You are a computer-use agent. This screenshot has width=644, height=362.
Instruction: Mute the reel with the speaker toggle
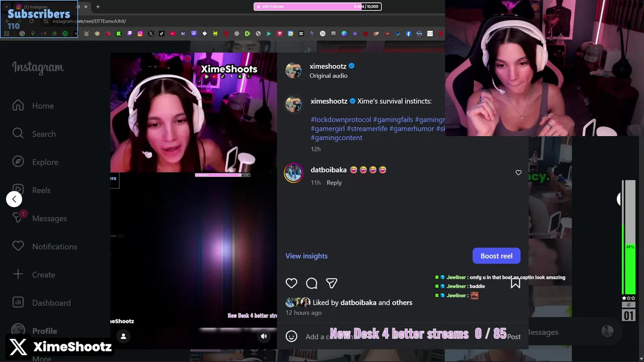[264, 336]
